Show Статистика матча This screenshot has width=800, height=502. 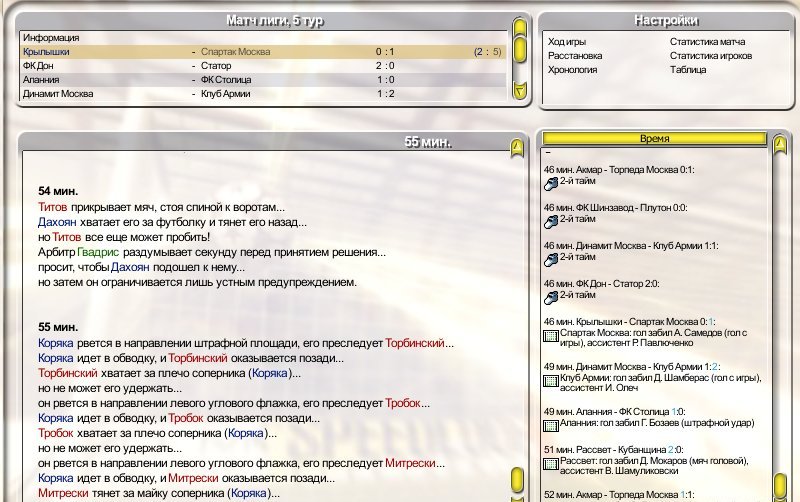707,42
